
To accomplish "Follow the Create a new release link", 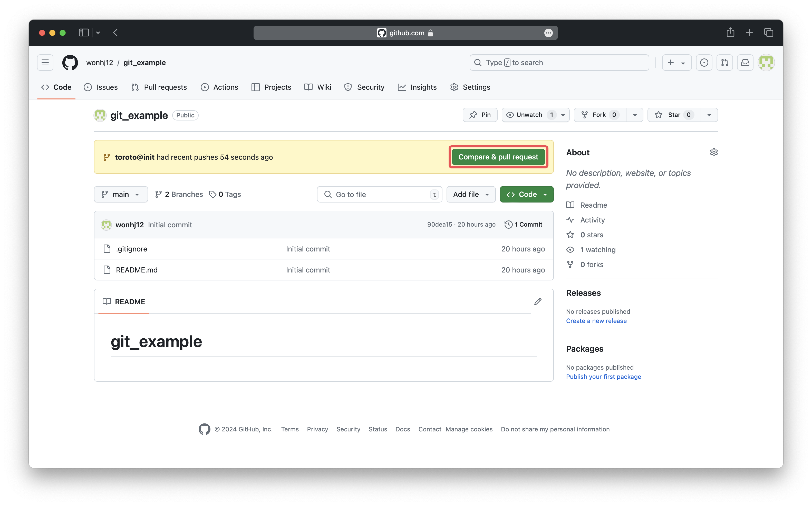I will coord(596,321).
